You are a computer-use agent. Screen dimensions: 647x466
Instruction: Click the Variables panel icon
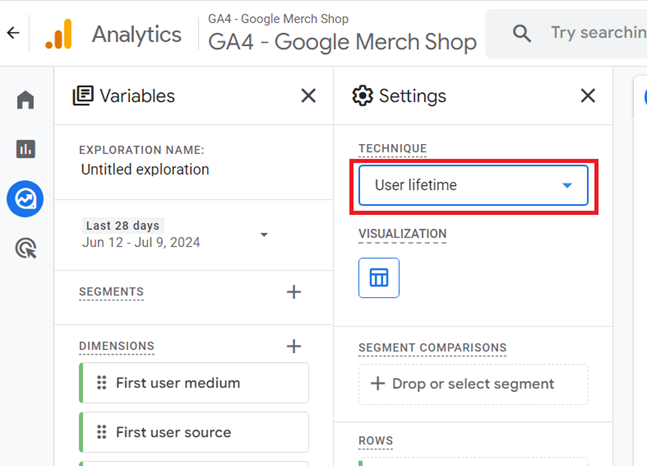[83, 96]
